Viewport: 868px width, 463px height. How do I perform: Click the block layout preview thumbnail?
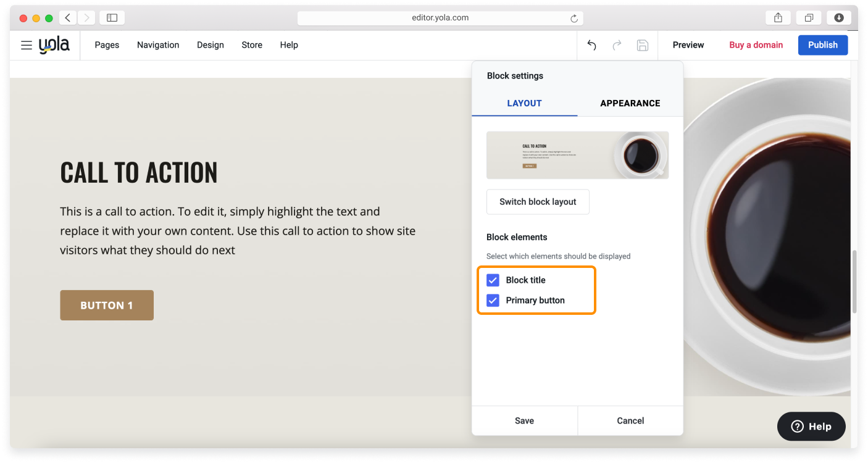point(577,155)
